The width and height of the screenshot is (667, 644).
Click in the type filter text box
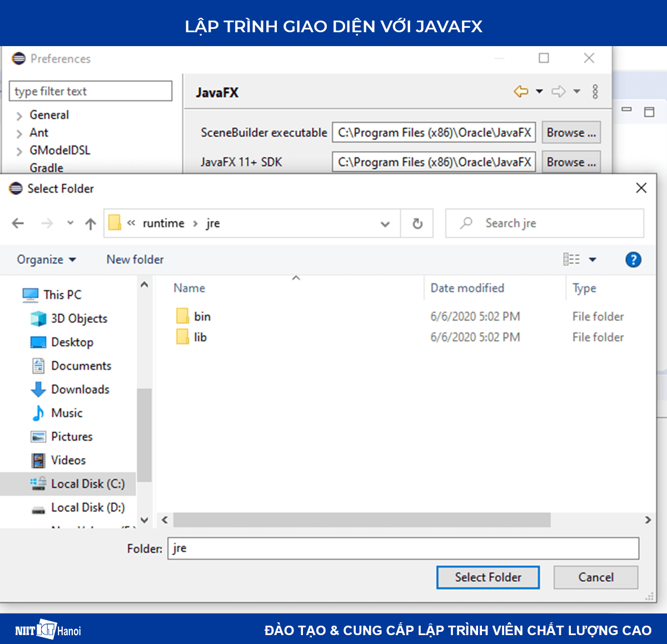[90, 91]
